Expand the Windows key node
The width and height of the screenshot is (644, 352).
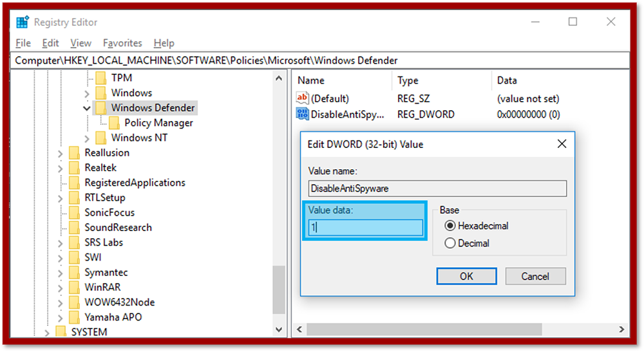click(87, 94)
